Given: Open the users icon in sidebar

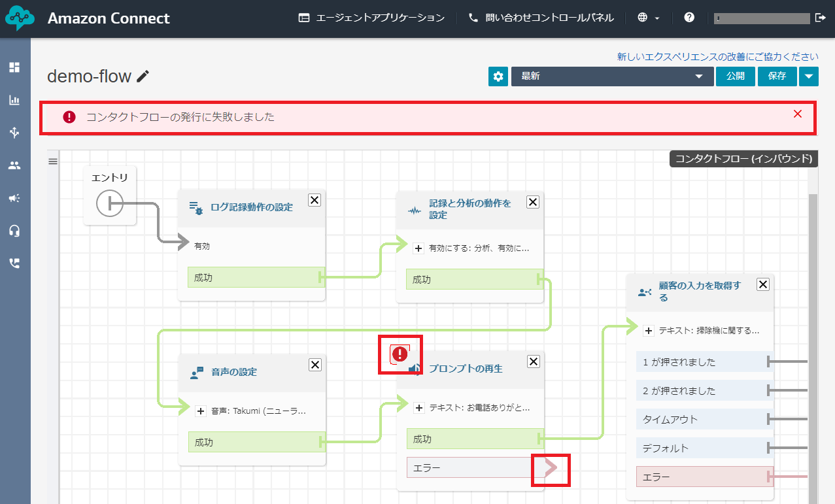Looking at the screenshot, I should point(14,165).
